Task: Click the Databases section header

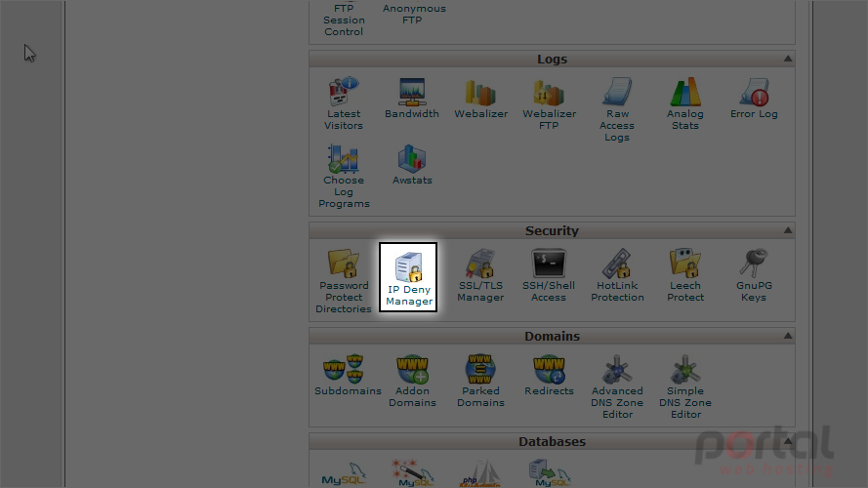Action: coord(552,441)
